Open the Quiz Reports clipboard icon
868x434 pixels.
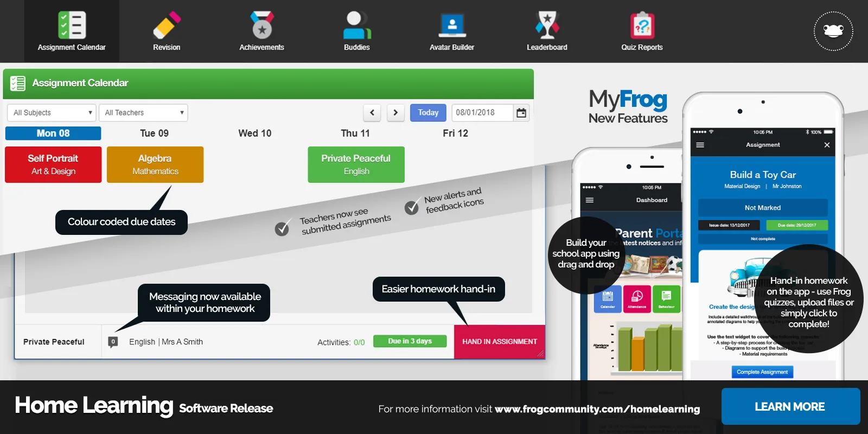[642, 25]
